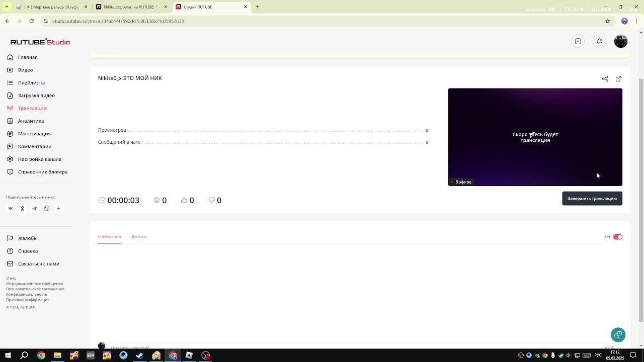Open Steam from the taskbar
This screenshot has width=644, height=362.
(140, 355)
